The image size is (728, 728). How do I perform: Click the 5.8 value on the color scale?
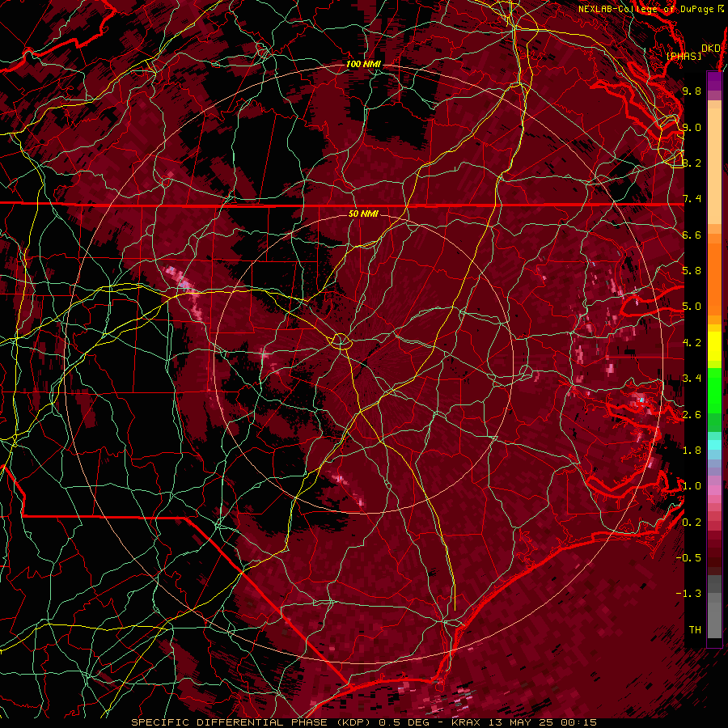(692, 270)
